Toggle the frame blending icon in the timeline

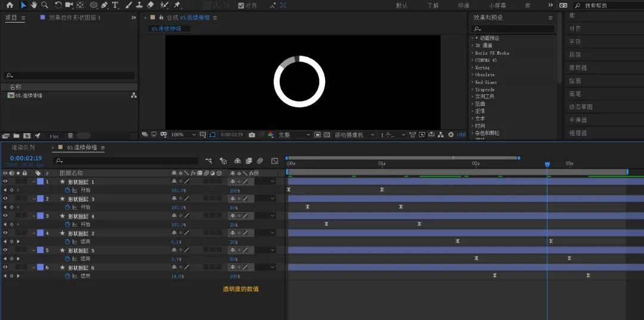point(249,161)
